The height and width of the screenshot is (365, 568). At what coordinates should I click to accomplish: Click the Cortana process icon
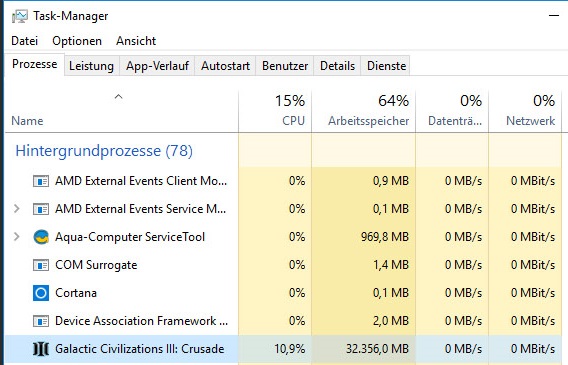[41, 293]
